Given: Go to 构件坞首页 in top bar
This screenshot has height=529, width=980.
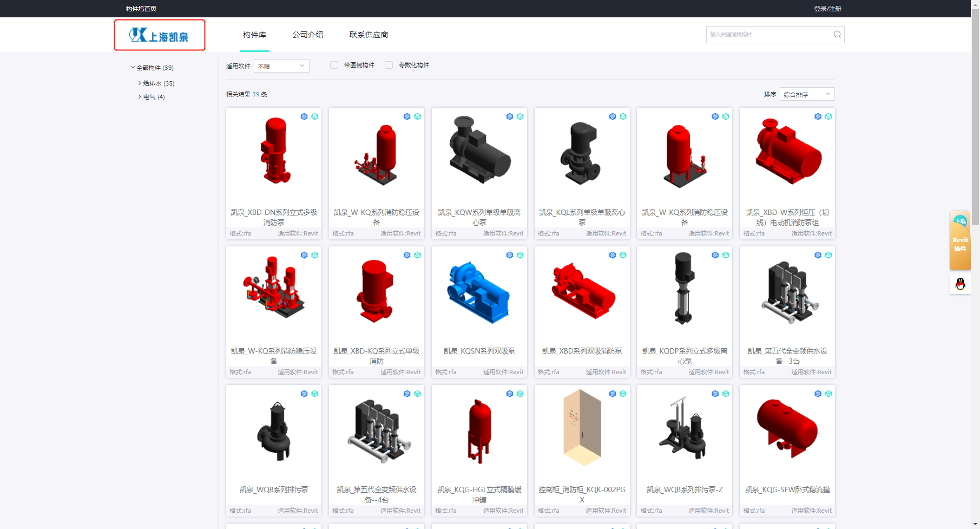Looking at the screenshot, I should tap(141, 9).
